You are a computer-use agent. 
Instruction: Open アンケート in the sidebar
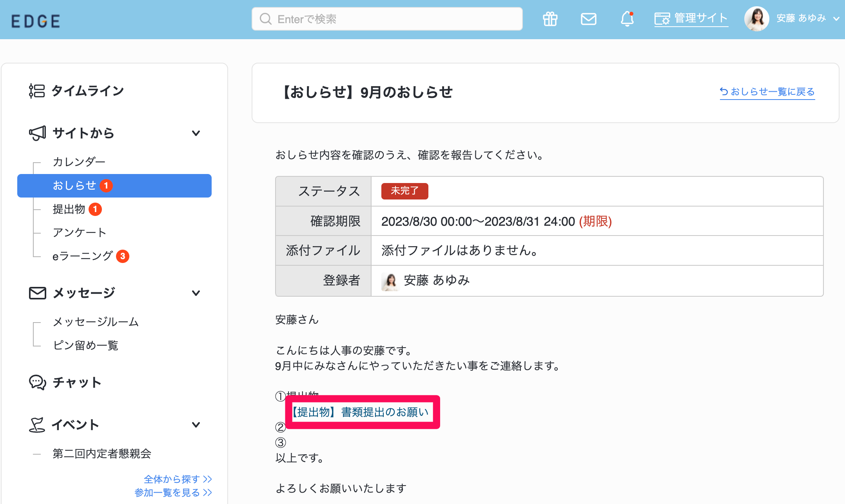tap(80, 233)
